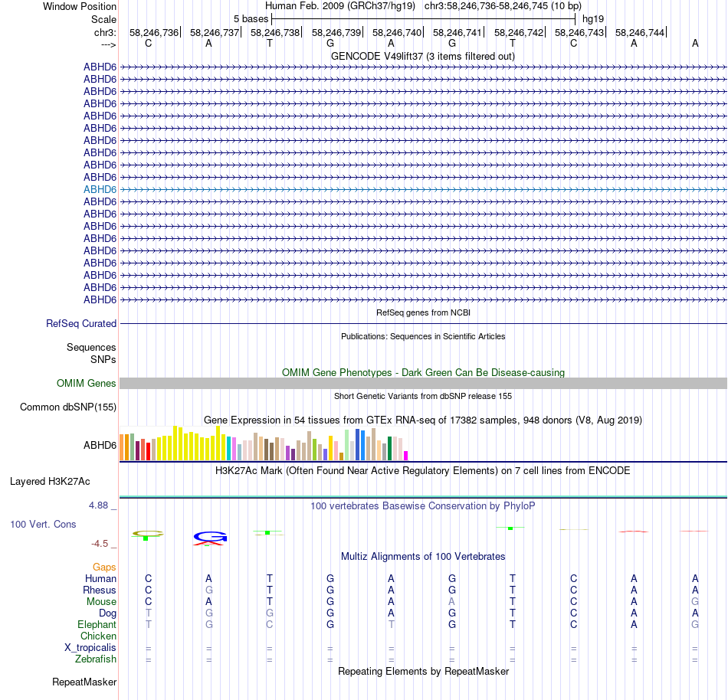Image resolution: width=728 pixels, height=700 pixels.
Task: Select the Zebrafish alignment row label
Action: [x=96, y=659]
